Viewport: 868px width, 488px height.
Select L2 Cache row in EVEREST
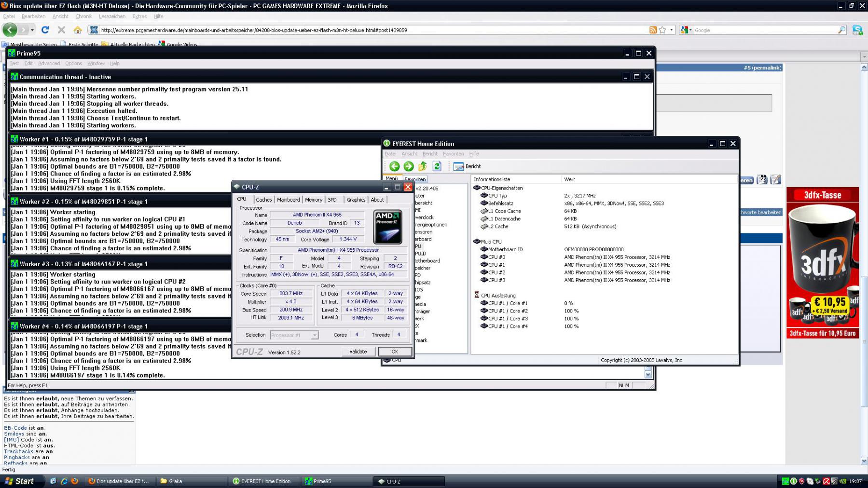pos(494,227)
